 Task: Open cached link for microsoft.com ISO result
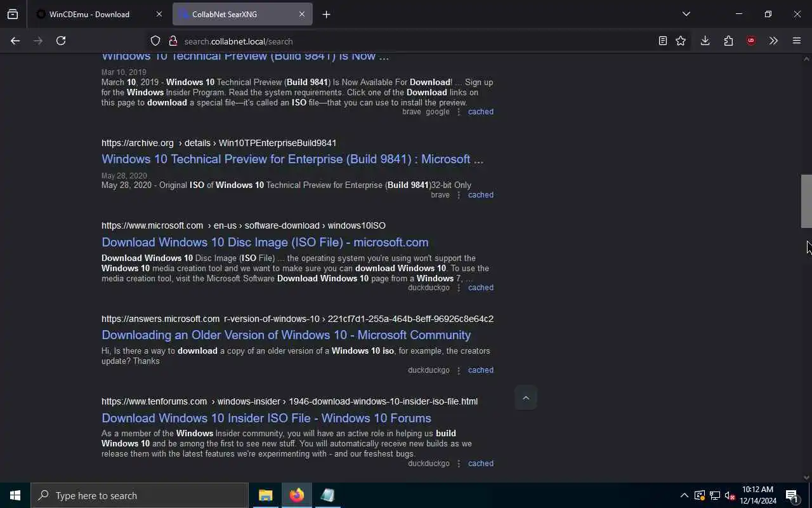[x=480, y=288]
